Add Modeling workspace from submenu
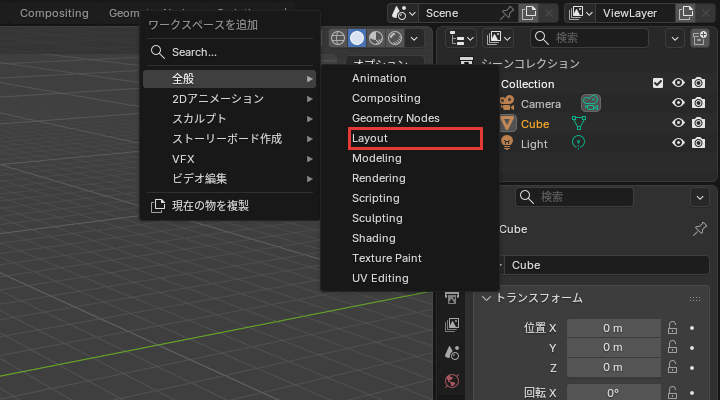The image size is (720, 400). click(x=410, y=158)
